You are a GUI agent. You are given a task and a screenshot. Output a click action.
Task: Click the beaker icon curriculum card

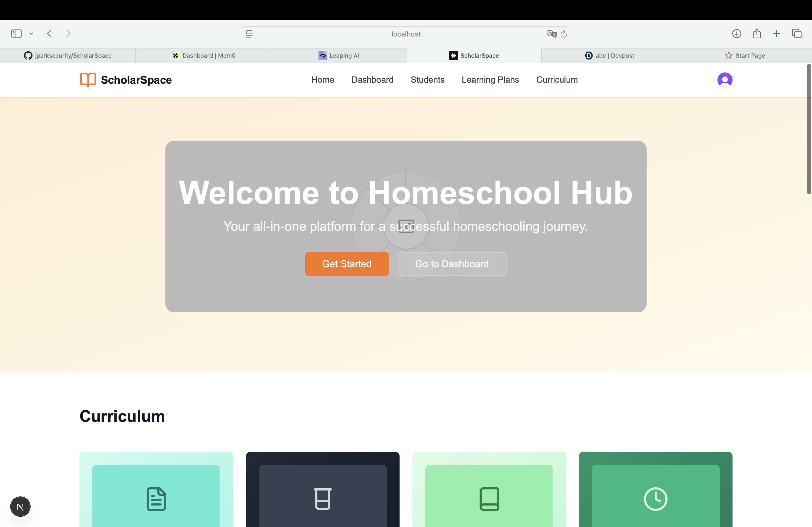point(322,499)
